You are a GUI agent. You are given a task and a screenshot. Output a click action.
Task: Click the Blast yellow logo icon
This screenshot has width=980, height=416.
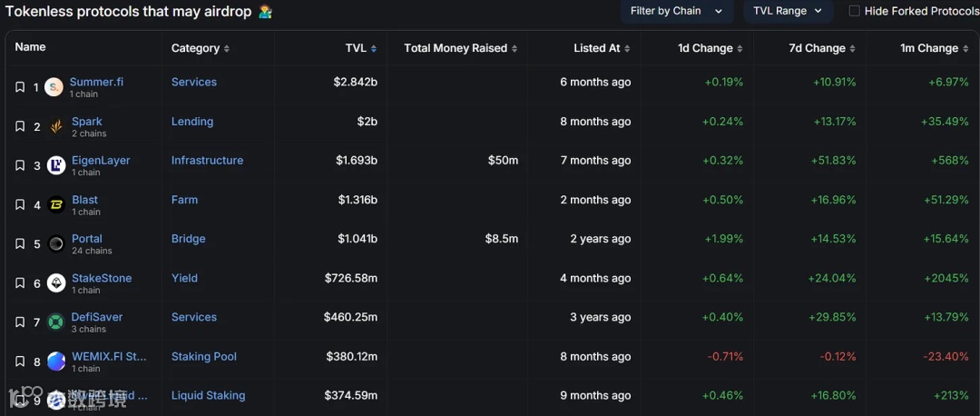click(56, 205)
